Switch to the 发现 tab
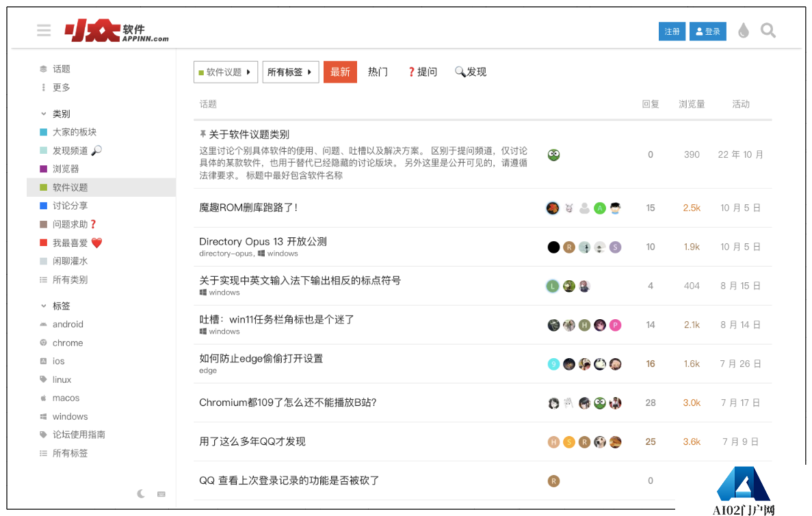812x516 pixels. (x=471, y=72)
